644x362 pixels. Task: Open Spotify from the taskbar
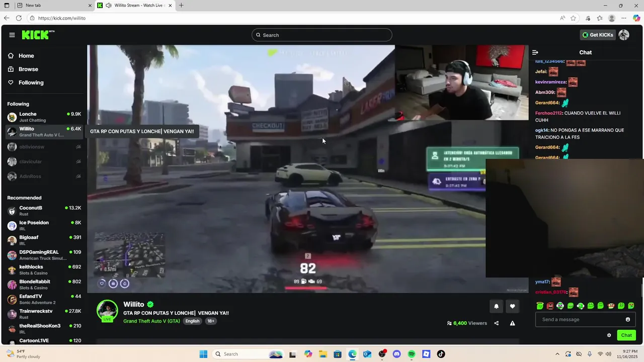click(412, 354)
